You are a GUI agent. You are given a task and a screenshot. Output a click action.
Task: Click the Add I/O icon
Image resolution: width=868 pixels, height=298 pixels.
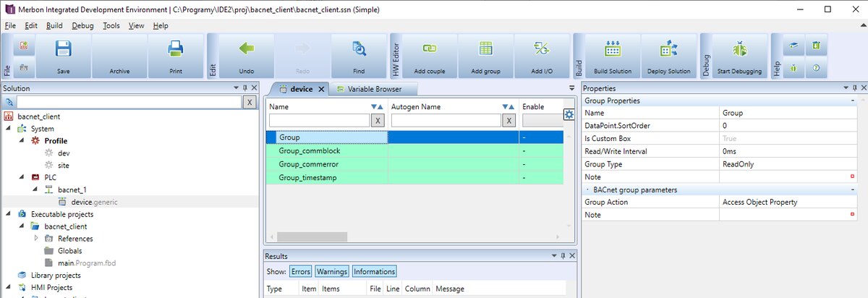[x=541, y=50]
